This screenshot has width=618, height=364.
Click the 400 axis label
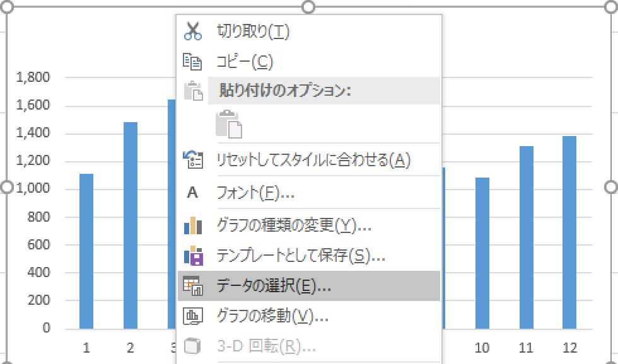[38, 272]
